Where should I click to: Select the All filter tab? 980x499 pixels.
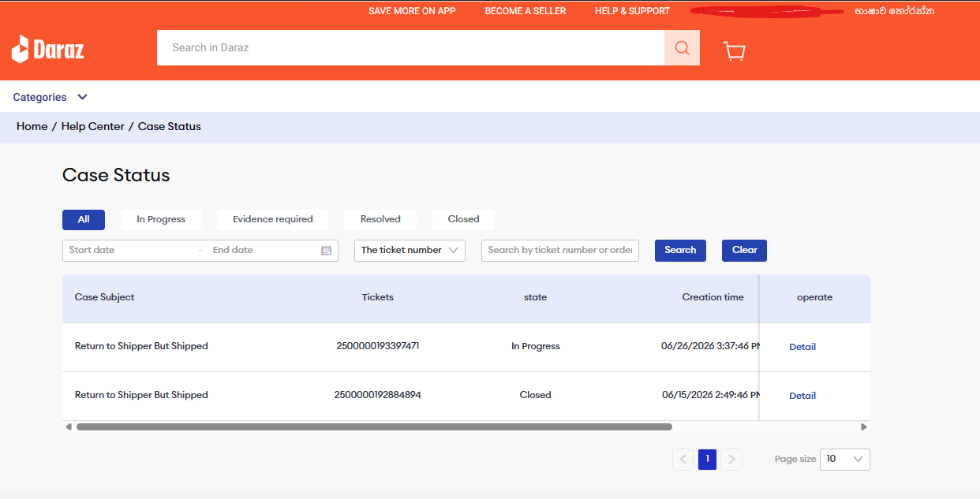(x=84, y=219)
